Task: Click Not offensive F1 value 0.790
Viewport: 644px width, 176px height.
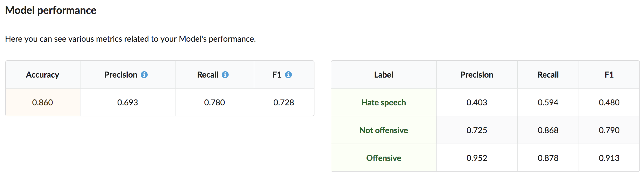Action: pyautogui.click(x=609, y=130)
